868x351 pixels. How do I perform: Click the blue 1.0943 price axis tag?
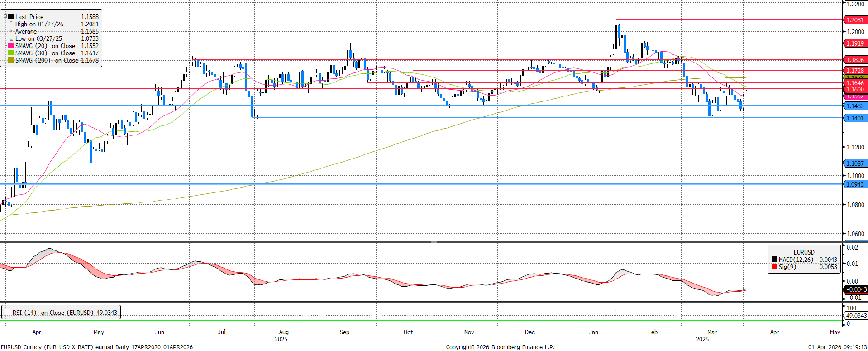tap(854, 184)
